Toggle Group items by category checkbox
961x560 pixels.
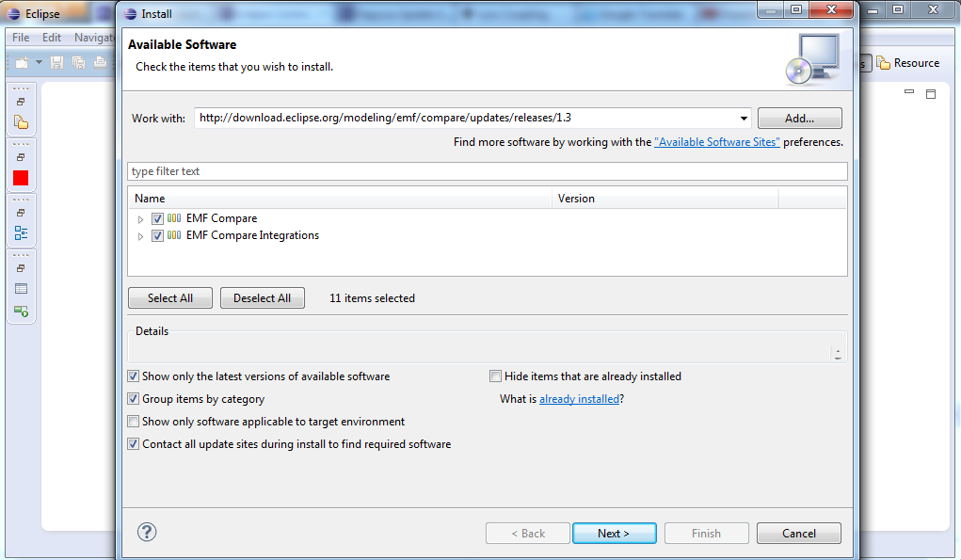click(133, 399)
